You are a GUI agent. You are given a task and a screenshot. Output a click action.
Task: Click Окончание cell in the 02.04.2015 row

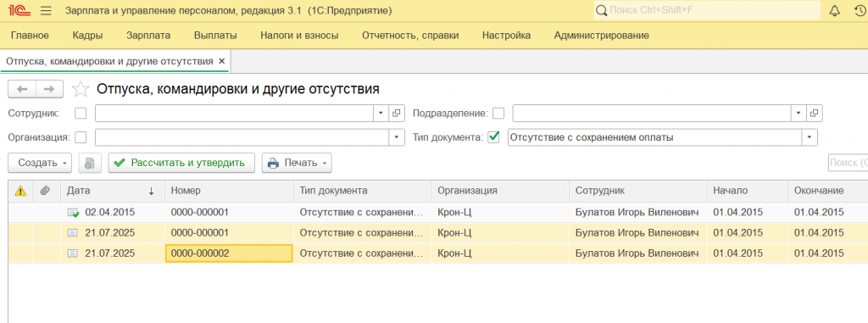827,212
